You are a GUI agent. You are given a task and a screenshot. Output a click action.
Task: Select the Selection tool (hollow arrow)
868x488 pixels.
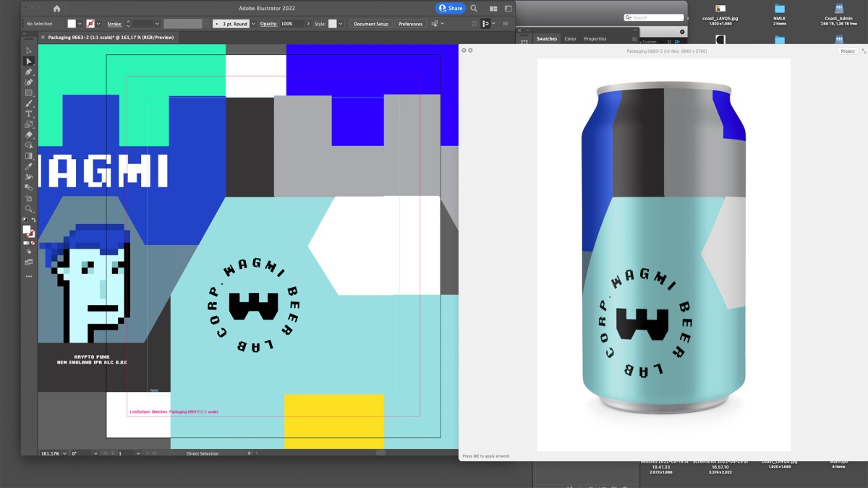pyautogui.click(x=29, y=51)
